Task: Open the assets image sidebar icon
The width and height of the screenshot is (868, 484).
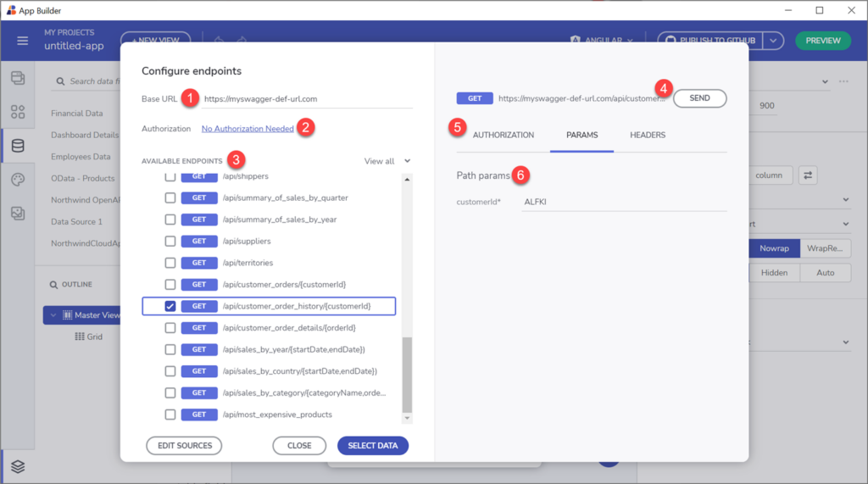Action: click(x=18, y=214)
